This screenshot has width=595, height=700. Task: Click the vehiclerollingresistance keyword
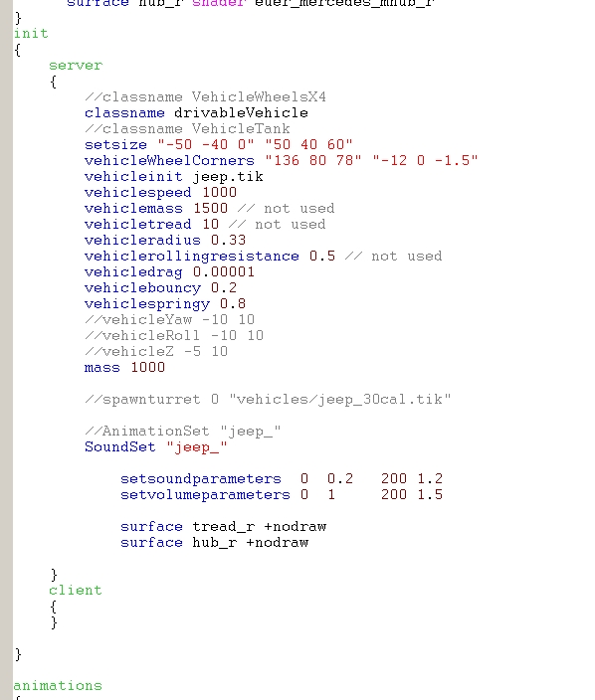[192, 257]
